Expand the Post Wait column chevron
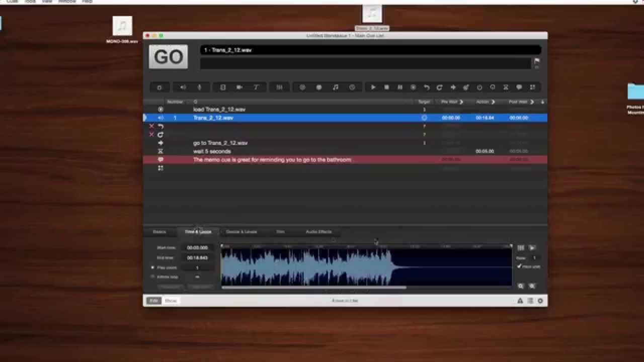 pyautogui.click(x=532, y=102)
